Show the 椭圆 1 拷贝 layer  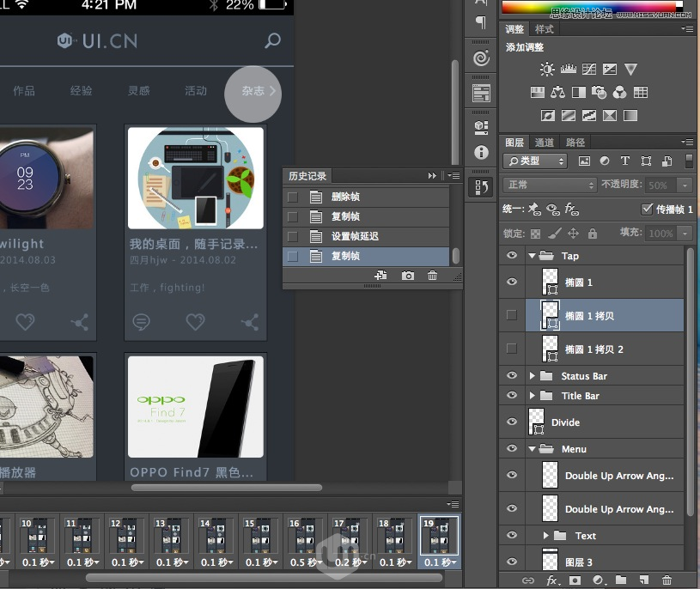click(511, 315)
